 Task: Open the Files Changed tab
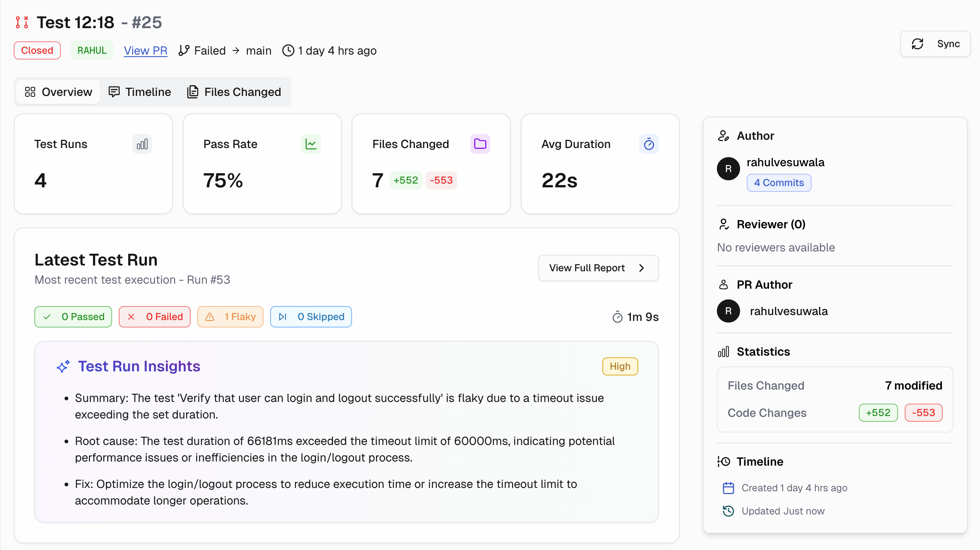234,92
